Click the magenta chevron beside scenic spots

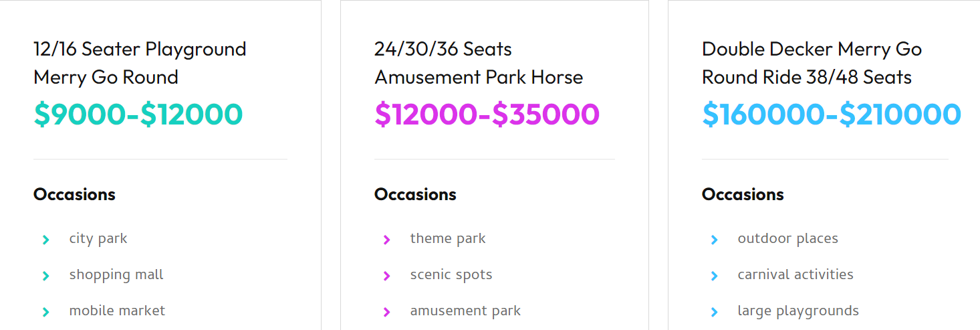(386, 276)
